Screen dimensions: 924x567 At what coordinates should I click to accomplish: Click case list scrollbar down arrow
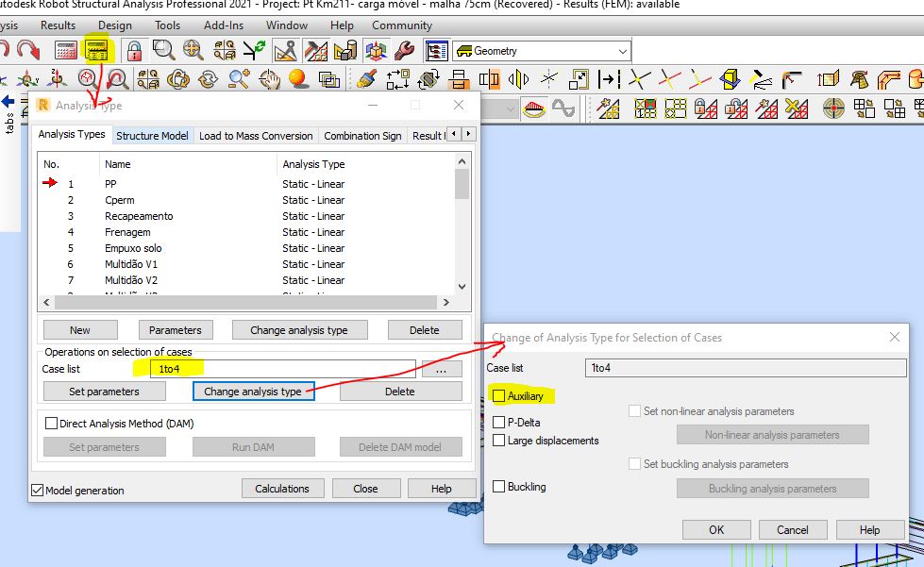[462, 287]
